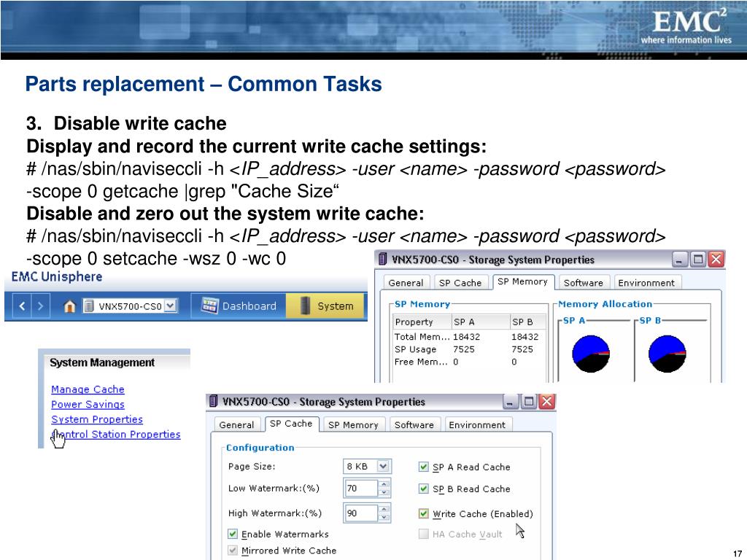
Task: Click the back navigation arrow in Unisphere
Action: pyautogui.click(x=22, y=306)
